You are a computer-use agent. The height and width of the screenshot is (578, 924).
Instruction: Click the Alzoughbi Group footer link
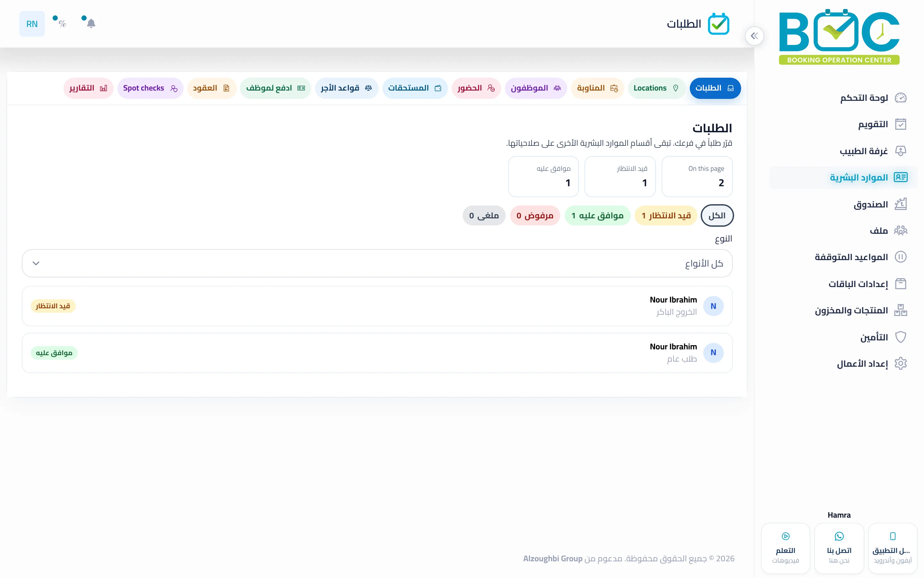point(552,559)
